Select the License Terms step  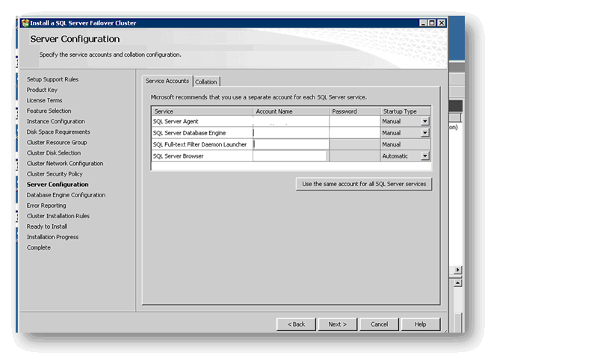point(45,100)
